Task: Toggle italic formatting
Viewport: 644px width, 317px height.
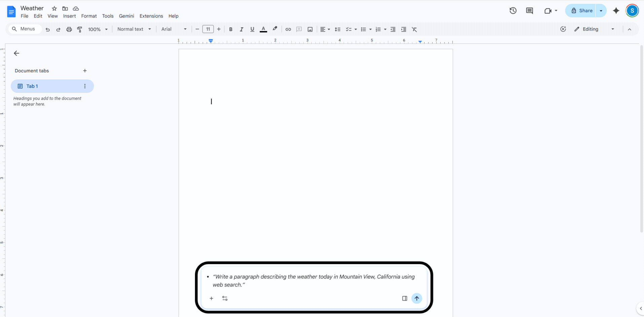Action: (x=241, y=29)
